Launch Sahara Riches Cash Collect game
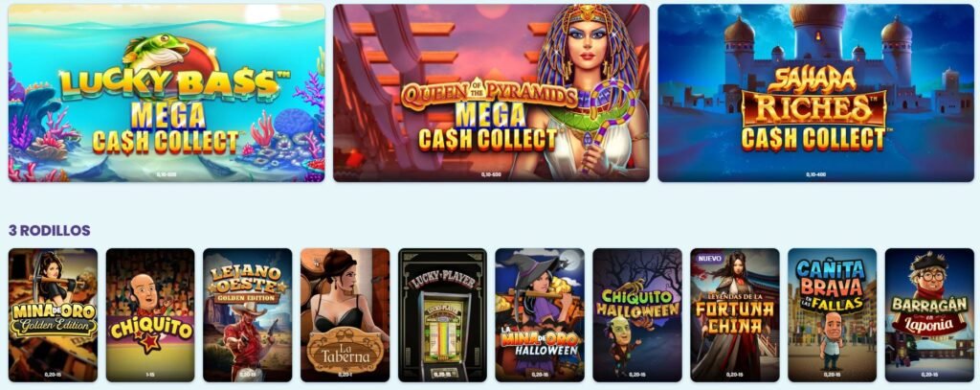Viewport: 980px width, 390px height. [815, 93]
